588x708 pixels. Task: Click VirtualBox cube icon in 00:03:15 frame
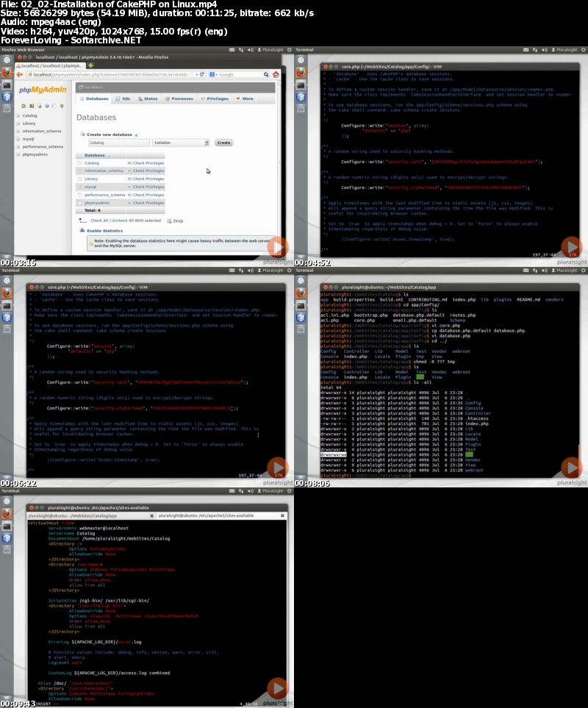pos(7,97)
